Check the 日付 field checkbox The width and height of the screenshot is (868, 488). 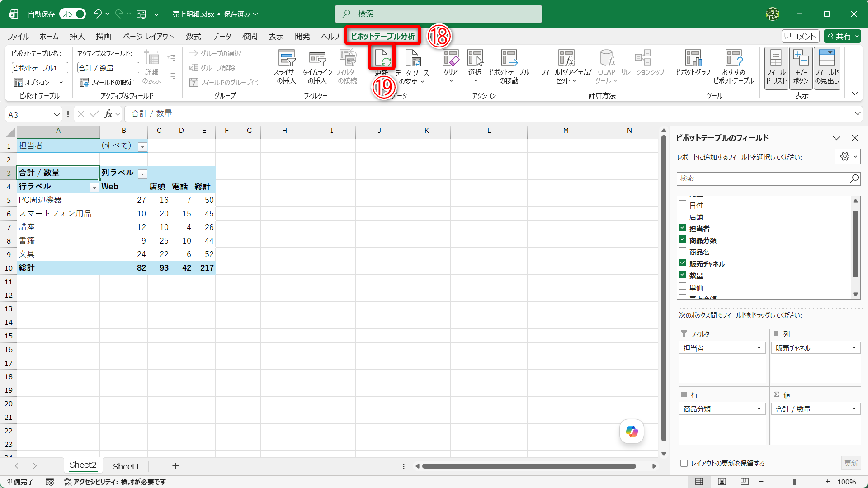click(683, 204)
